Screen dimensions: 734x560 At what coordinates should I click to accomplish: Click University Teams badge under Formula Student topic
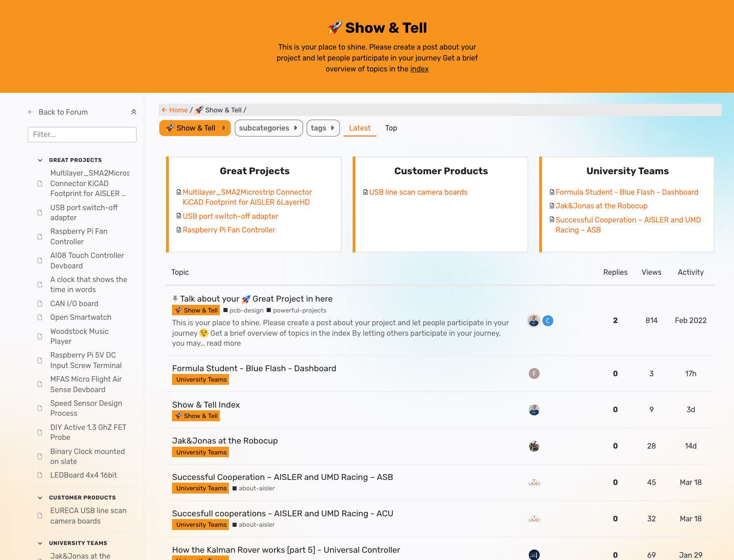(x=200, y=379)
